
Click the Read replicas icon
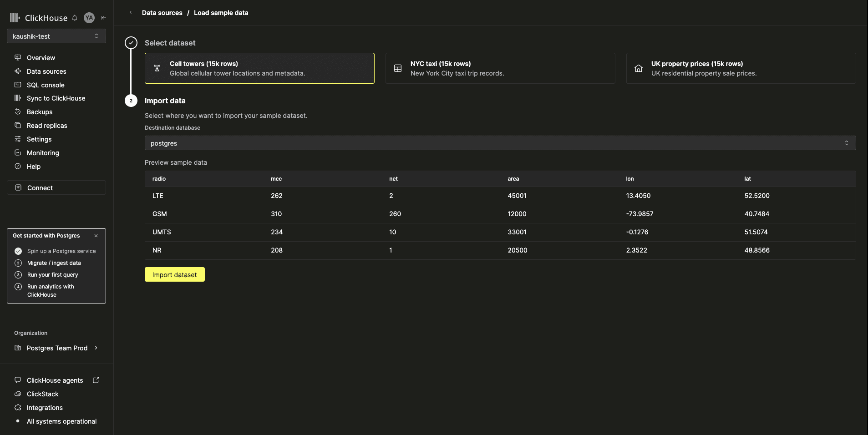point(18,126)
